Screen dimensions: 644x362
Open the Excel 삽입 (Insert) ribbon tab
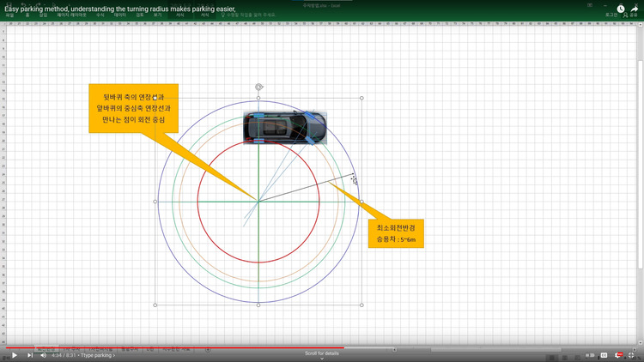[x=43, y=15]
